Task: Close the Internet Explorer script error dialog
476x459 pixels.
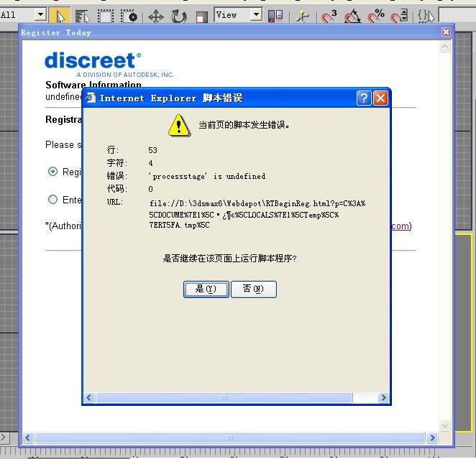Action: [x=380, y=98]
